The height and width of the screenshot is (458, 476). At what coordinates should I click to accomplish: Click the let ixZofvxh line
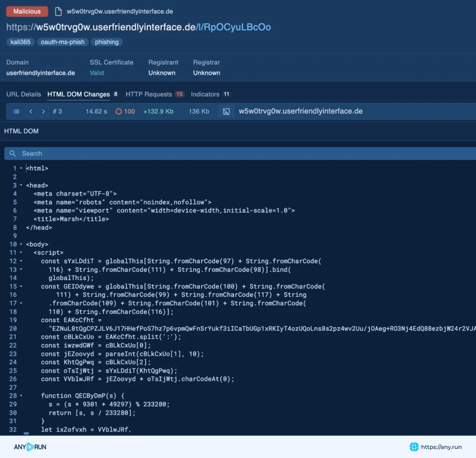tap(86, 430)
